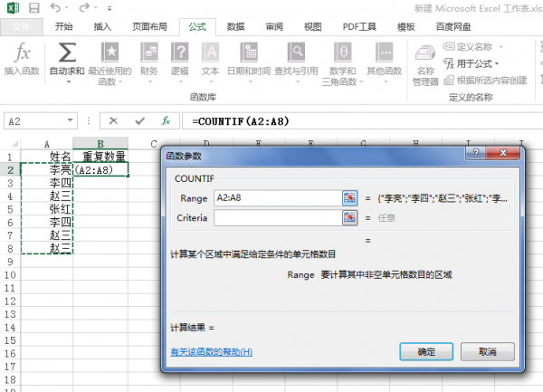Expand the Redo history dropdown arrow
This screenshot has height=392, width=543.
(x=96, y=7)
